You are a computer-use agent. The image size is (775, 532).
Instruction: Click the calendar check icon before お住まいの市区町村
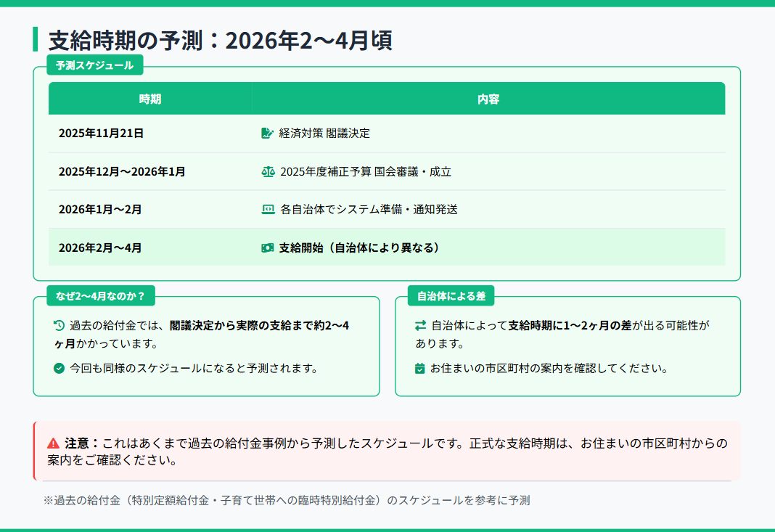[420, 369]
